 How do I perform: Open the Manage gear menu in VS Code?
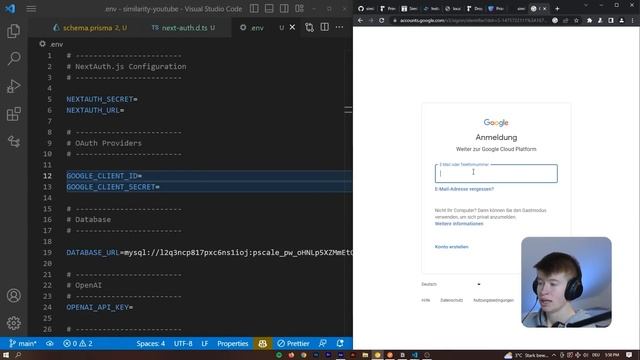(x=13, y=323)
